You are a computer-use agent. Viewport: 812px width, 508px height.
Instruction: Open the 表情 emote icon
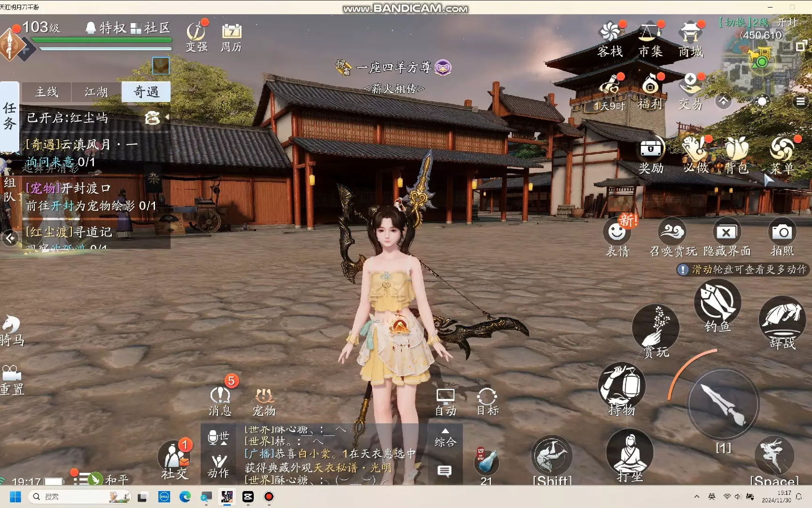(617, 238)
